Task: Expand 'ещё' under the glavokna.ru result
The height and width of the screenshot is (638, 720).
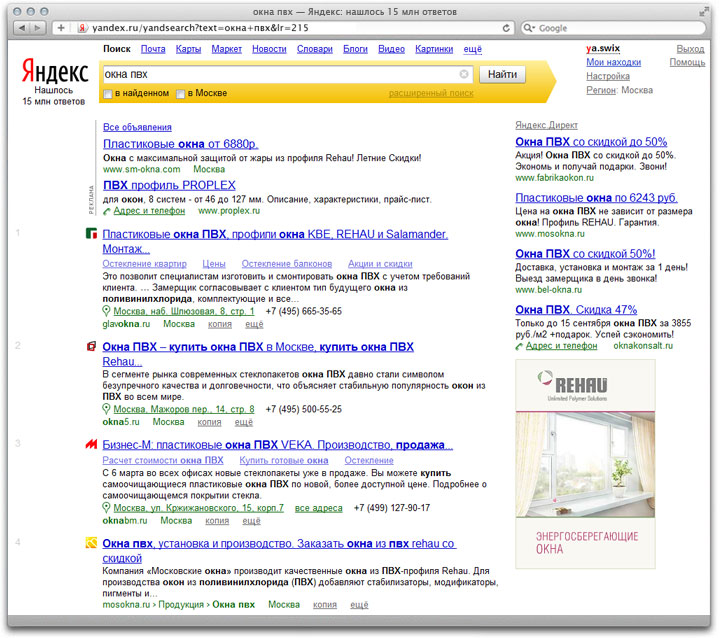Action: 254,324
